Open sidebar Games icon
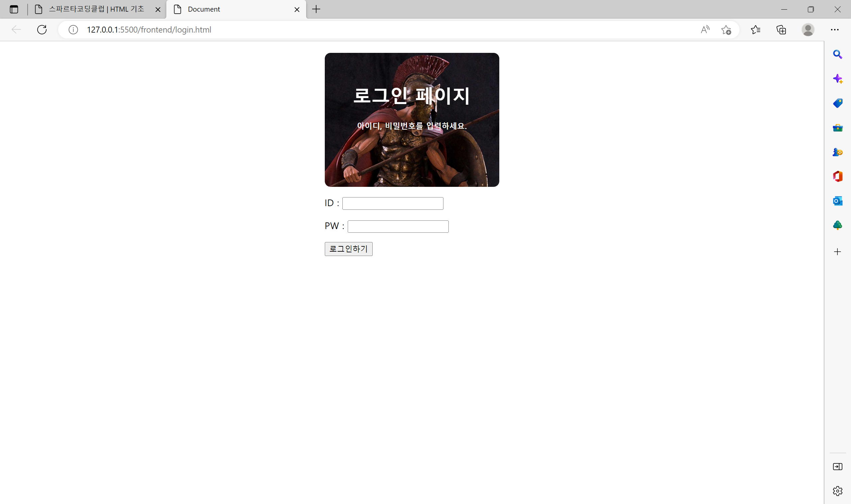 837,152
